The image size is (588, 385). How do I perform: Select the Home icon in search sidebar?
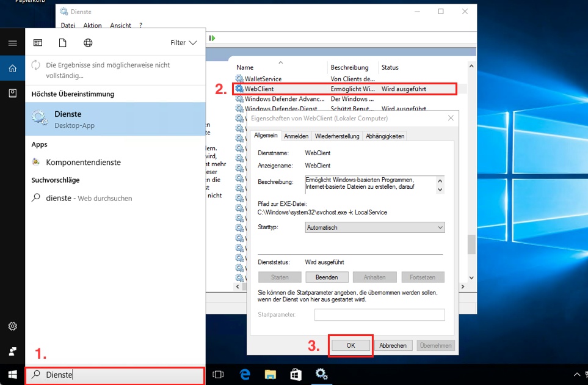12,68
